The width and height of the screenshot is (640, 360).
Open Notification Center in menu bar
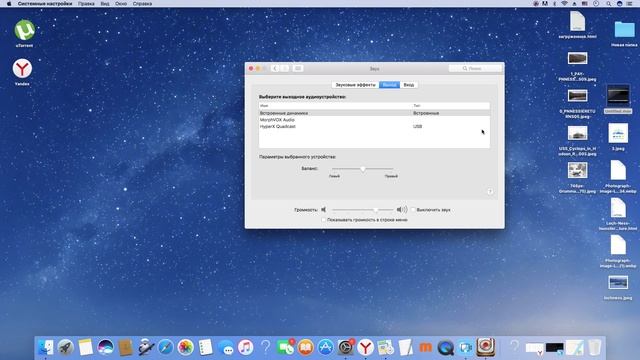tap(630, 3)
